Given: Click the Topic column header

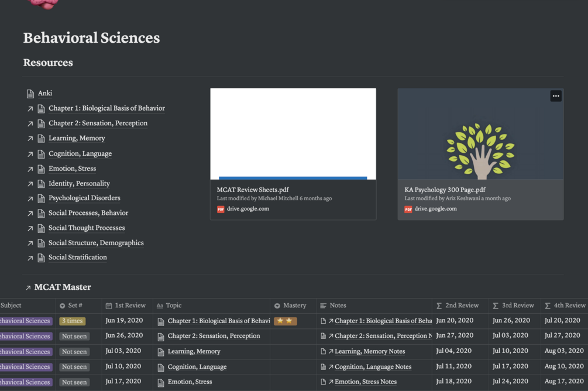Looking at the screenshot, I should pyautogui.click(x=211, y=306).
